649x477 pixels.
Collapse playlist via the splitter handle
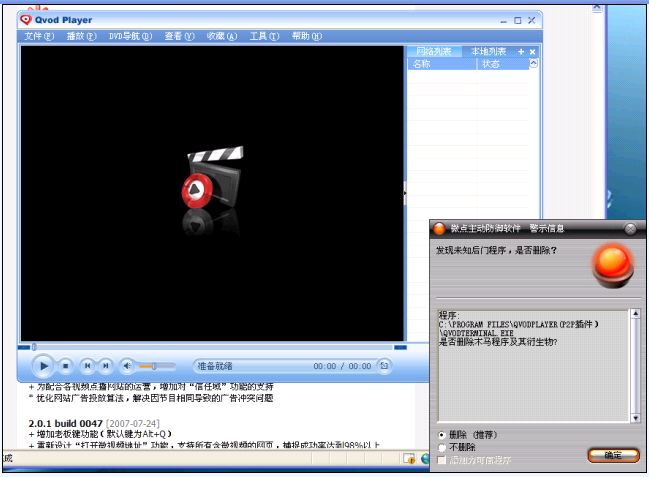click(x=405, y=193)
